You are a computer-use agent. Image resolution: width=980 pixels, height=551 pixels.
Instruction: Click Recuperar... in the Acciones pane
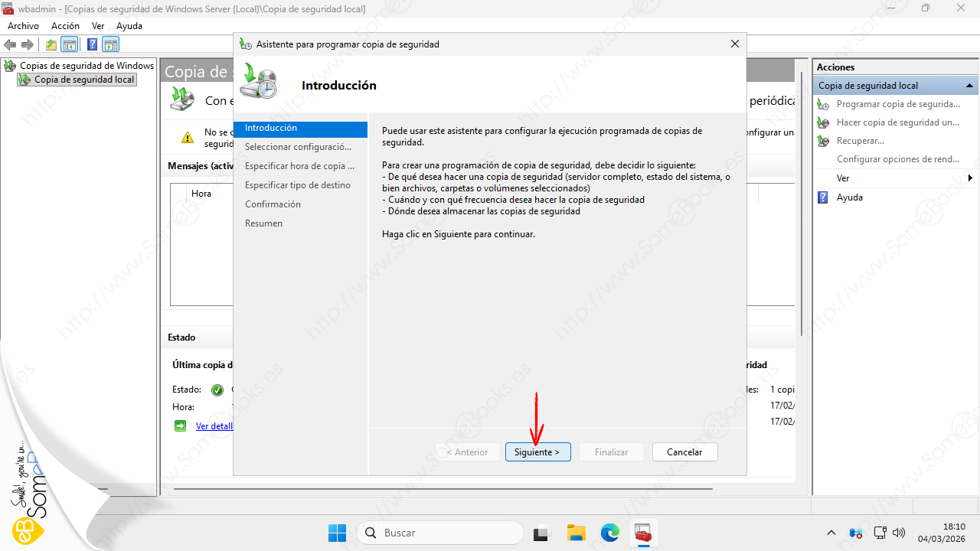860,141
